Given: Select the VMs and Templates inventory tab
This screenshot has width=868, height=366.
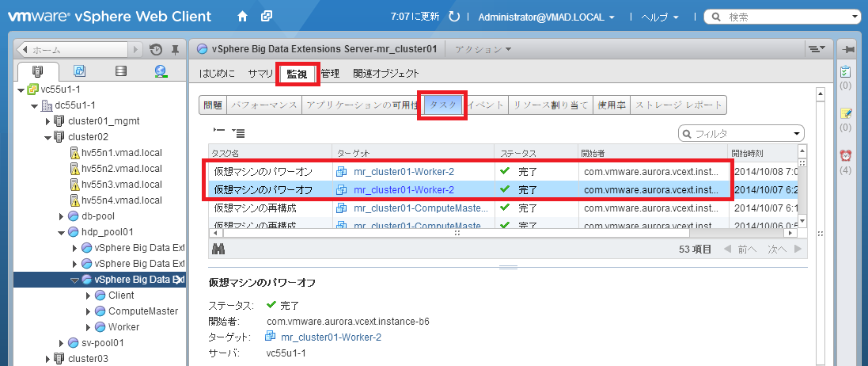Looking at the screenshot, I should click(80, 71).
